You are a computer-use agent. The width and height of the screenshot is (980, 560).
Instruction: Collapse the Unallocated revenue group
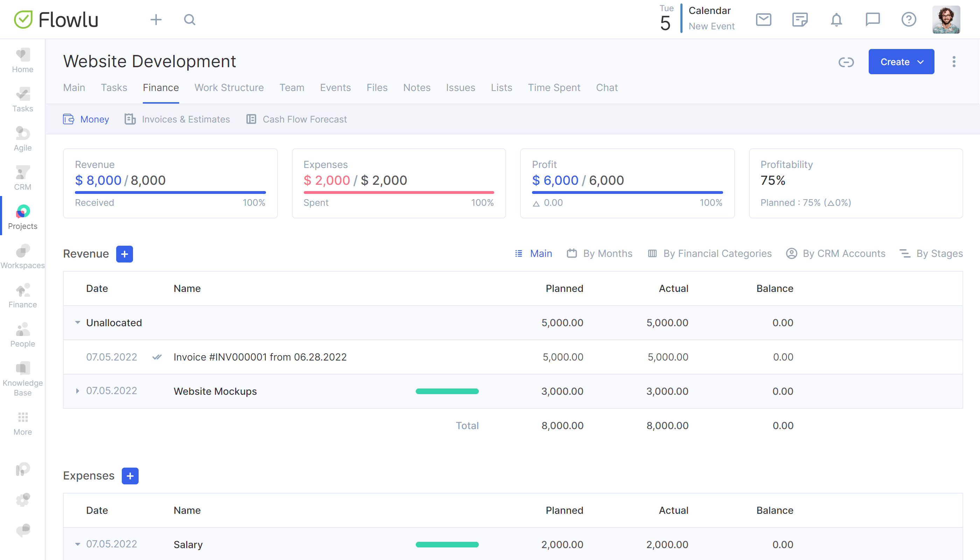[77, 322]
